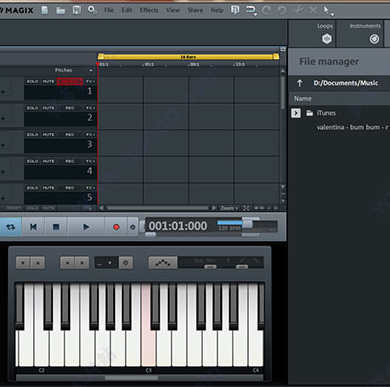The height and width of the screenshot is (387, 390).
Task: Open the File menu
Action: click(109, 10)
